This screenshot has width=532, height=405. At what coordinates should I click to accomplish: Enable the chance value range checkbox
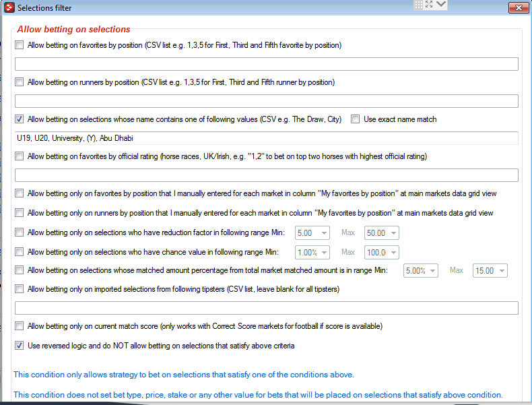pos(20,251)
